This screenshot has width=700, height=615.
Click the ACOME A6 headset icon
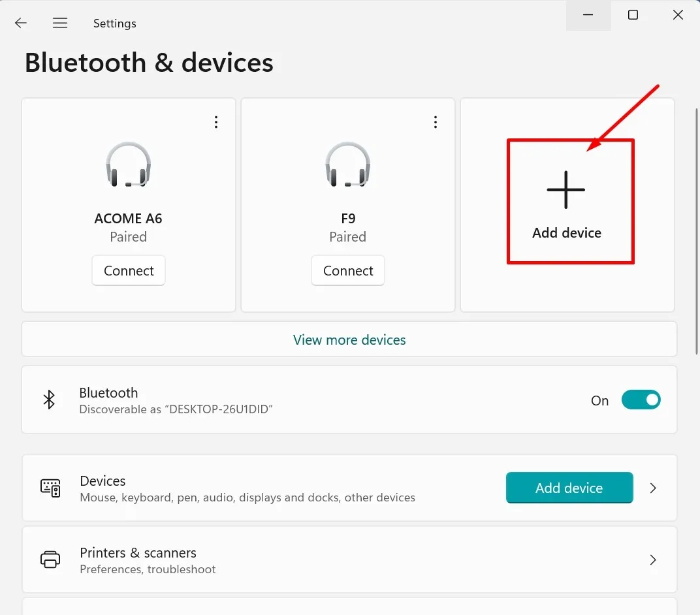tap(128, 165)
